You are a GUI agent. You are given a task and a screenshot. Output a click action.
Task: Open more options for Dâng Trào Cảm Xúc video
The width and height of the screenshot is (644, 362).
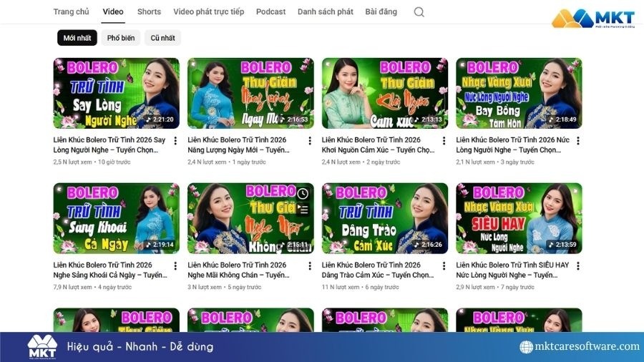(444, 266)
